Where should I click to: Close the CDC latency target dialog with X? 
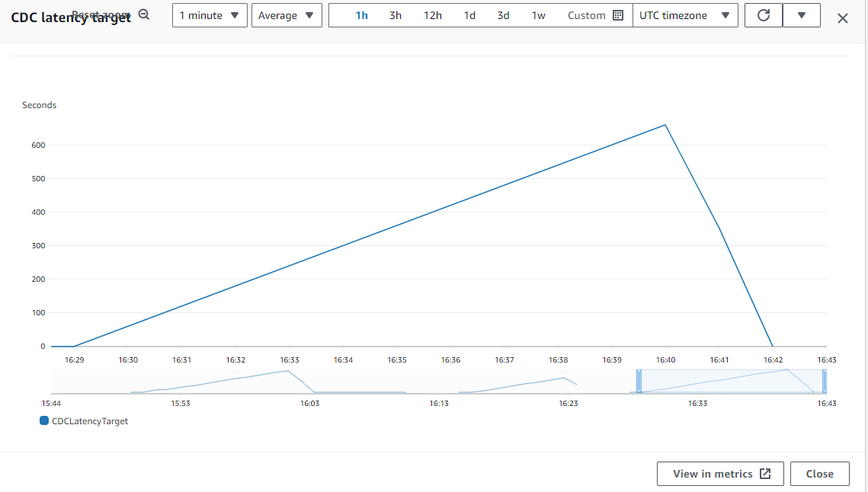tap(842, 18)
